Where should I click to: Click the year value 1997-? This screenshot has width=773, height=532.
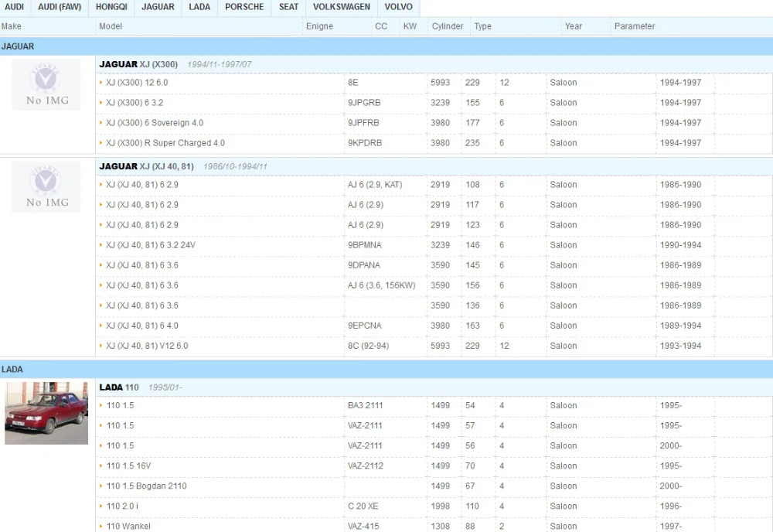(671, 526)
